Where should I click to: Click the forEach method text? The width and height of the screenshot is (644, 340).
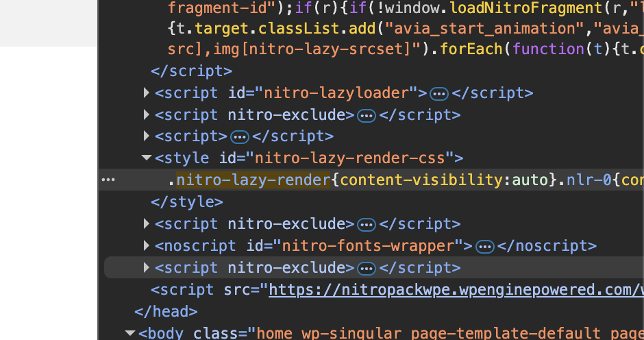tap(471, 49)
